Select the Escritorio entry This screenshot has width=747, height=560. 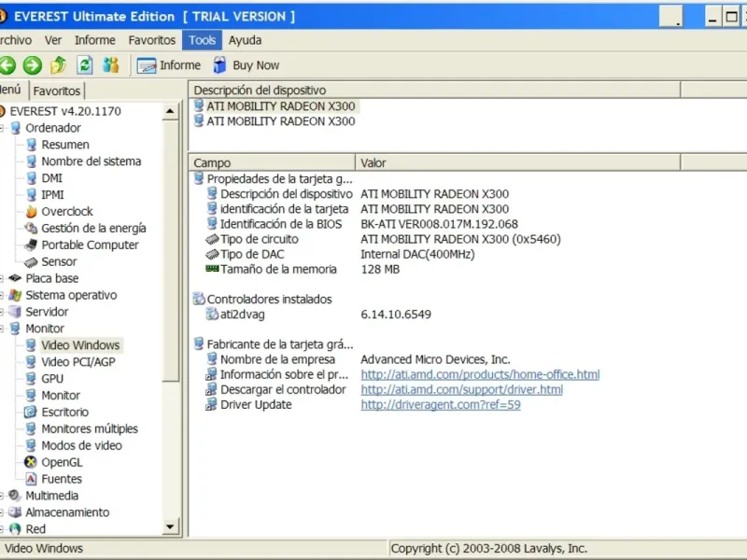coord(56,412)
